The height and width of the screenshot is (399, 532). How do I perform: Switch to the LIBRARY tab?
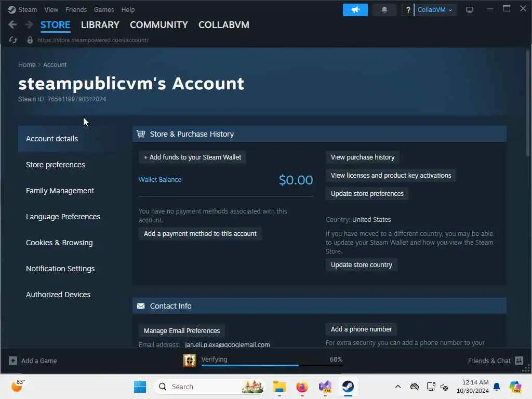click(100, 25)
